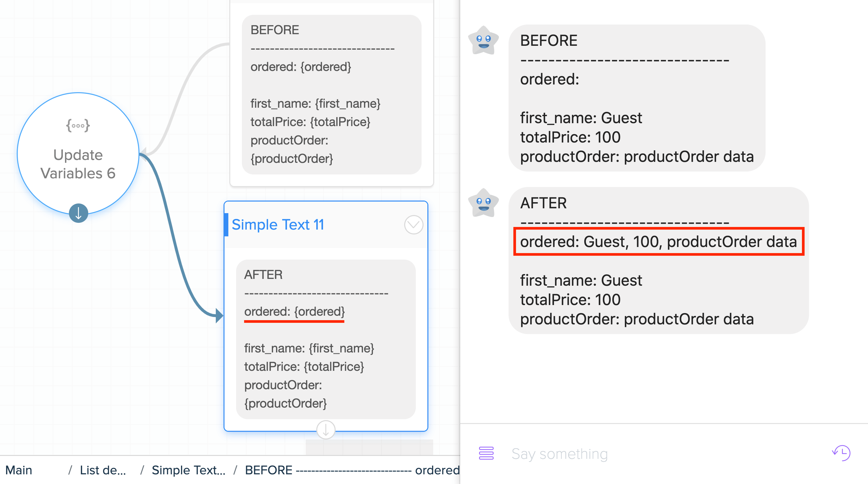
Task: Select the Update Variables 6 node label
Action: click(x=78, y=164)
